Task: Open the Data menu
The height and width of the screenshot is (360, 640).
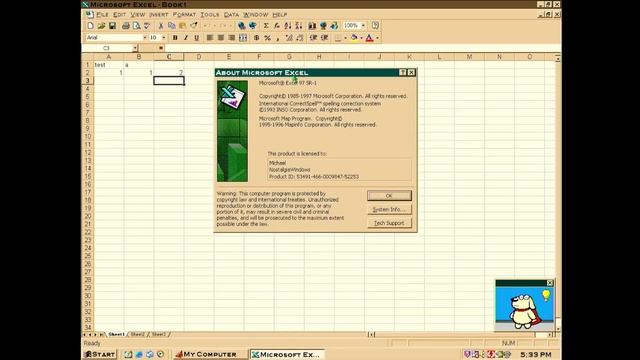Action: pos(231,15)
